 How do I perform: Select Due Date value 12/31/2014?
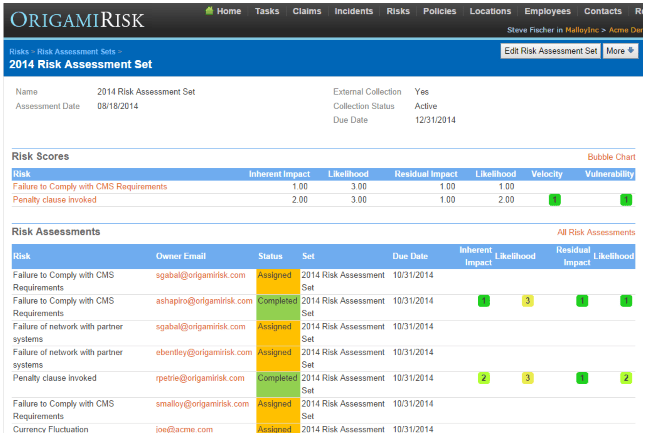[x=435, y=120]
